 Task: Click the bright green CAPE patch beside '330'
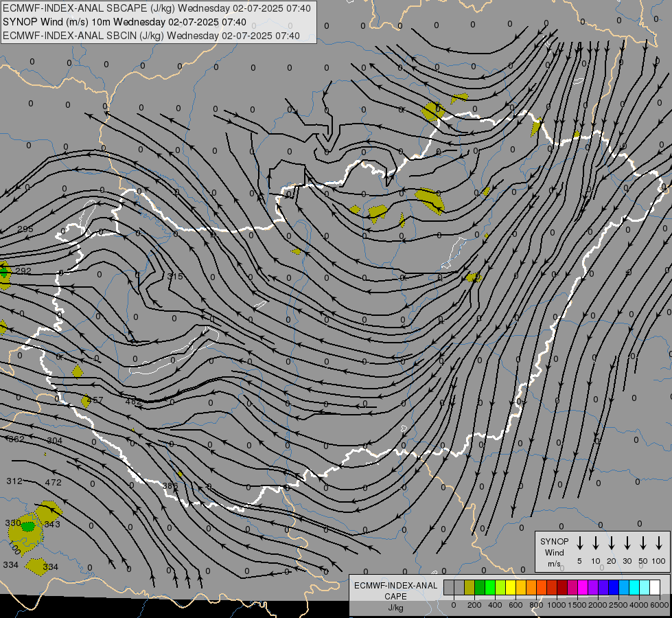coord(28,526)
